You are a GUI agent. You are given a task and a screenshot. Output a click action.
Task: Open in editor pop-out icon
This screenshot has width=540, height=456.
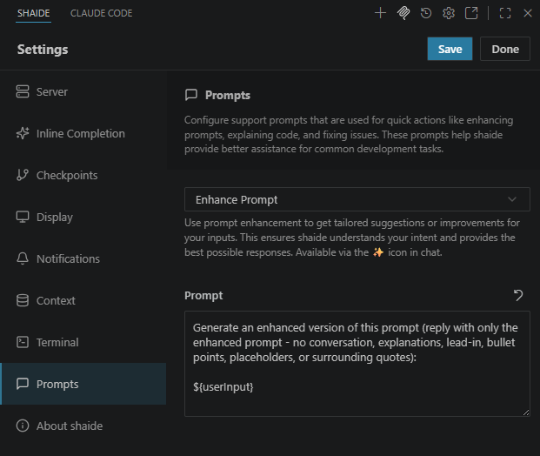click(x=471, y=13)
